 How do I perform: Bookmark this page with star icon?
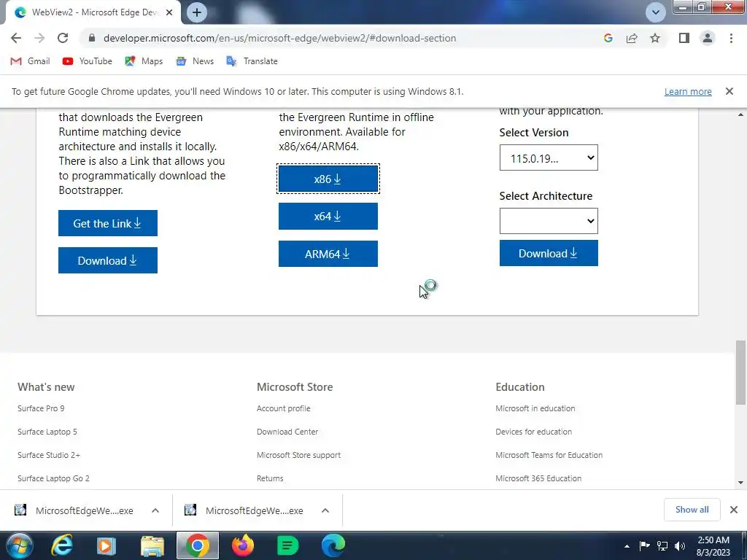tap(655, 38)
